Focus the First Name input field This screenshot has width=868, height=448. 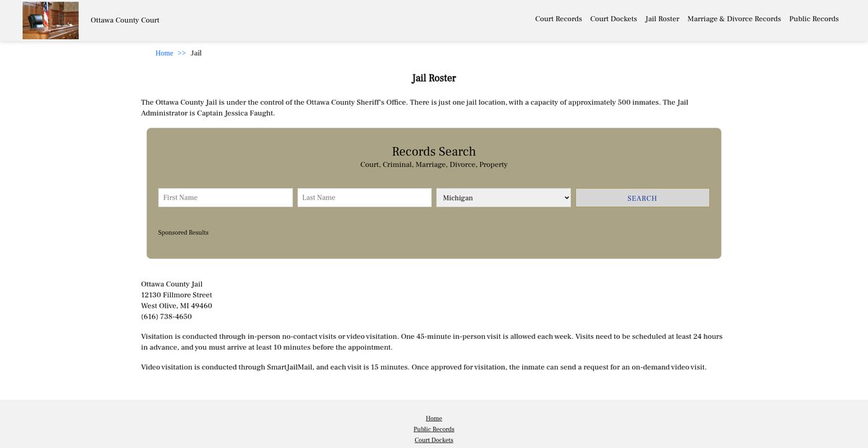click(225, 198)
